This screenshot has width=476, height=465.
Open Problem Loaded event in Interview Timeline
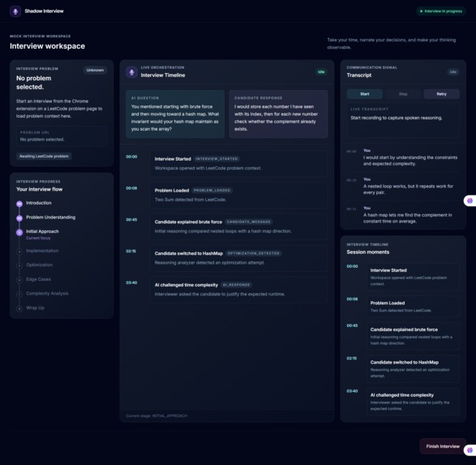click(238, 195)
